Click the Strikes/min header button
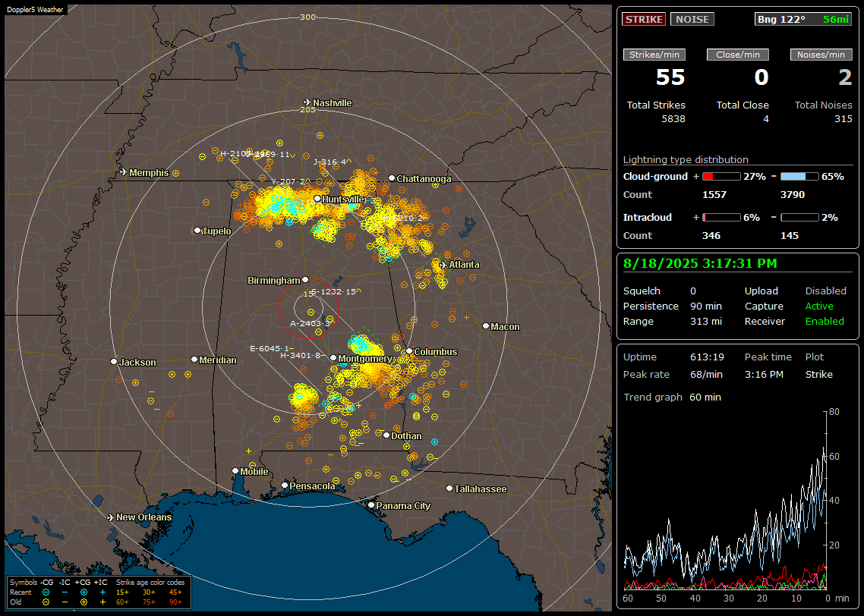Image resolution: width=864 pixels, height=616 pixels. [x=654, y=55]
